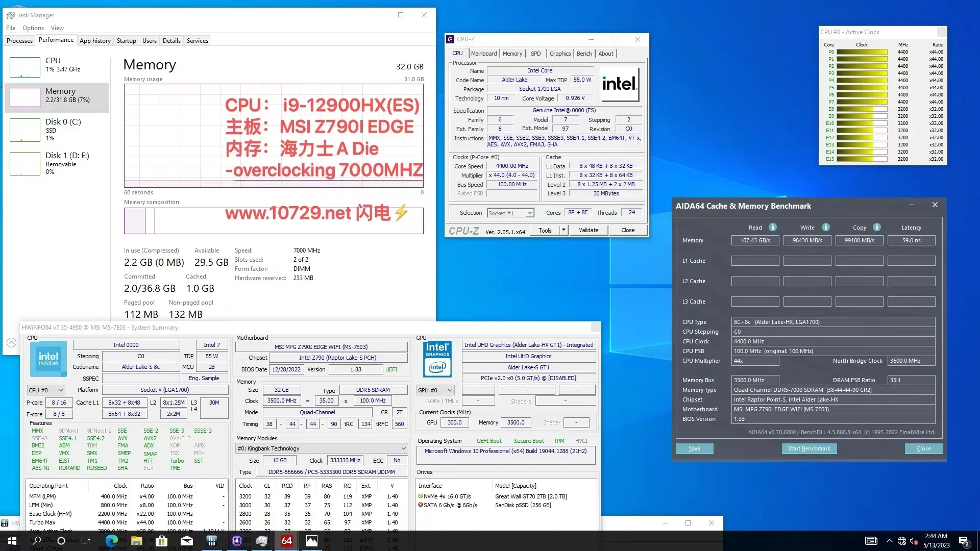Click the Intel logo in CPU-Z

click(x=619, y=84)
